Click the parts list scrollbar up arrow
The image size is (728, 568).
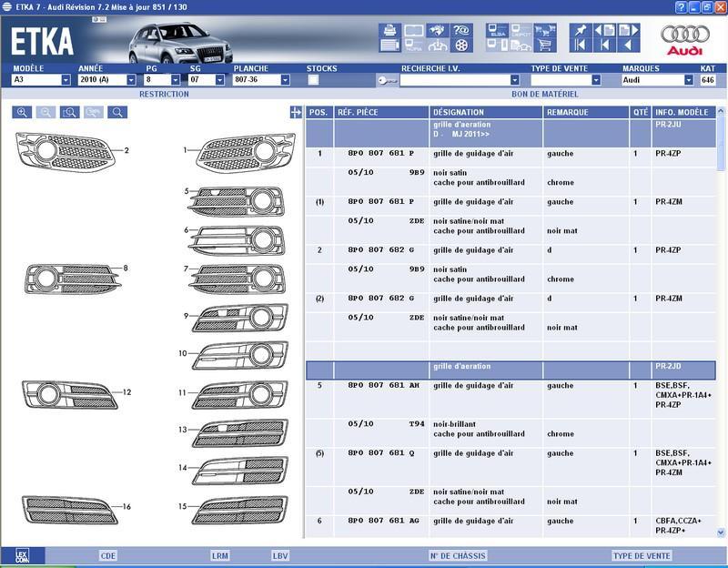click(721, 111)
